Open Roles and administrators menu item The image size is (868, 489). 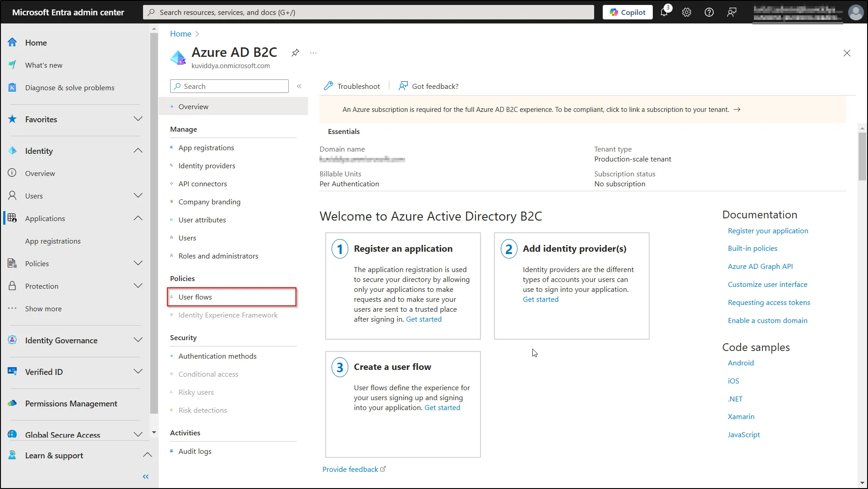pyautogui.click(x=218, y=256)
